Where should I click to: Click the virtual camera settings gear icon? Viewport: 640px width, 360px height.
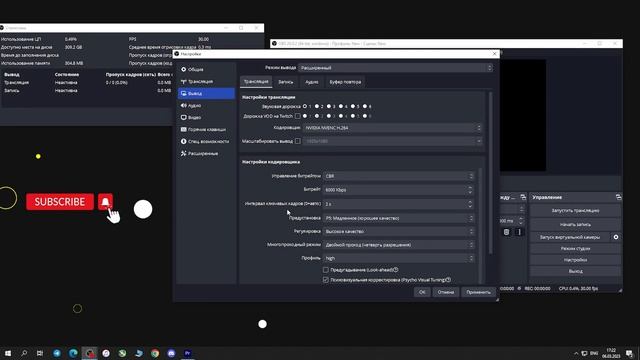616,237
